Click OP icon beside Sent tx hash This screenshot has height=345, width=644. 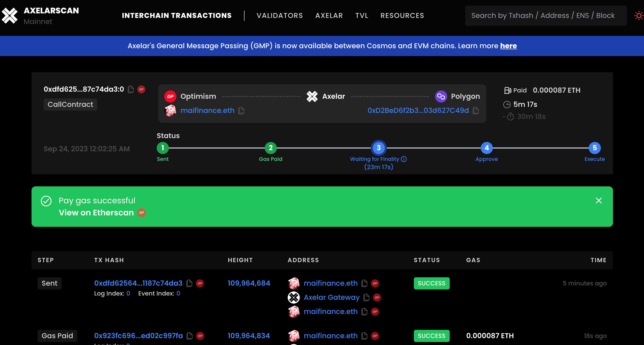click(200, 283)
